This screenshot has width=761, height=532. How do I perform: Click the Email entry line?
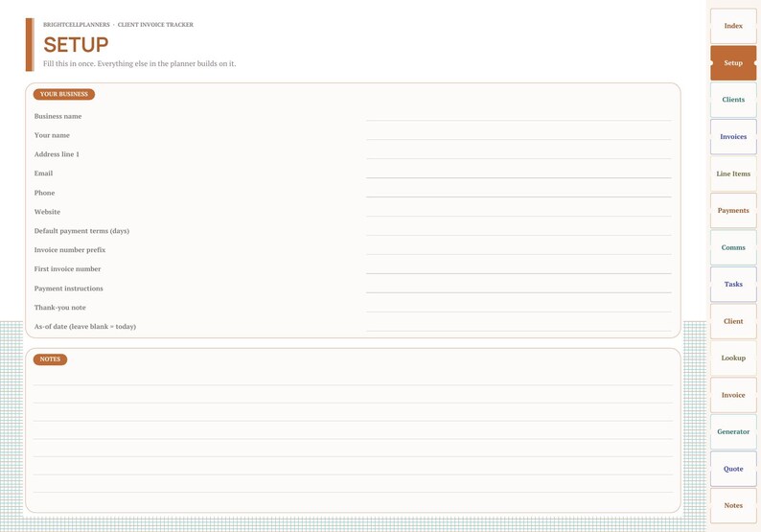tap(519, 173)
